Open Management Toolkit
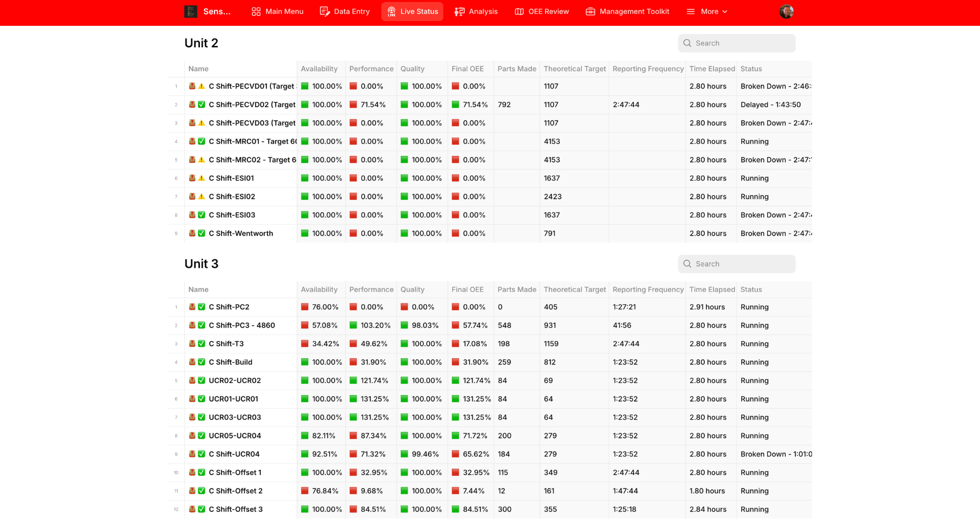Image resolution: width=980 pixels, height=530 pixels. [x=627, y=11]
